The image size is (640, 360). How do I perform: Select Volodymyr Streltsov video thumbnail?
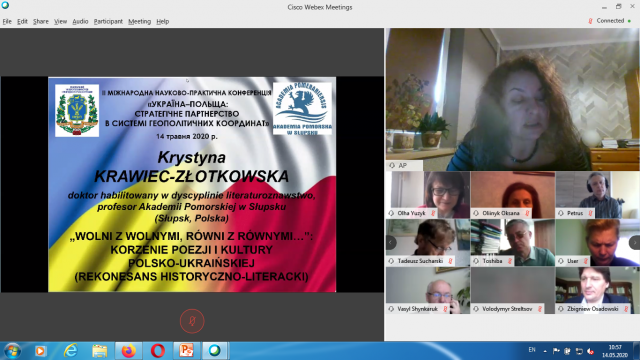[513, 291]
